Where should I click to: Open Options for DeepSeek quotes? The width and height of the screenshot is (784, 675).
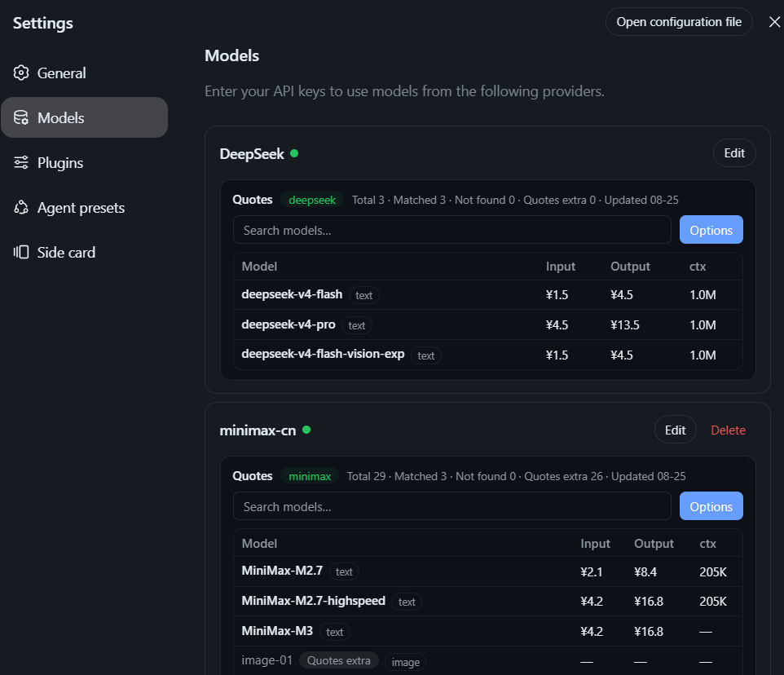coord(711,230)
